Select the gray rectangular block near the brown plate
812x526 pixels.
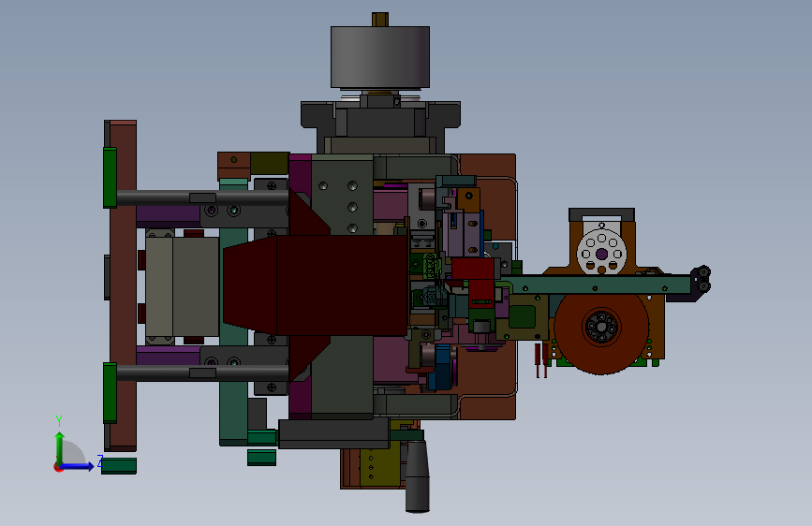pyautogui.click(x=183, y=286)
